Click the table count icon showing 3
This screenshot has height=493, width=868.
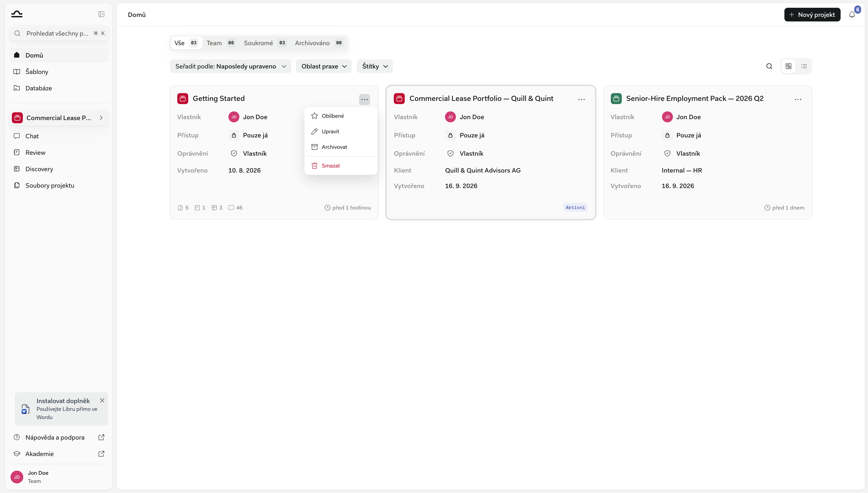214,208
